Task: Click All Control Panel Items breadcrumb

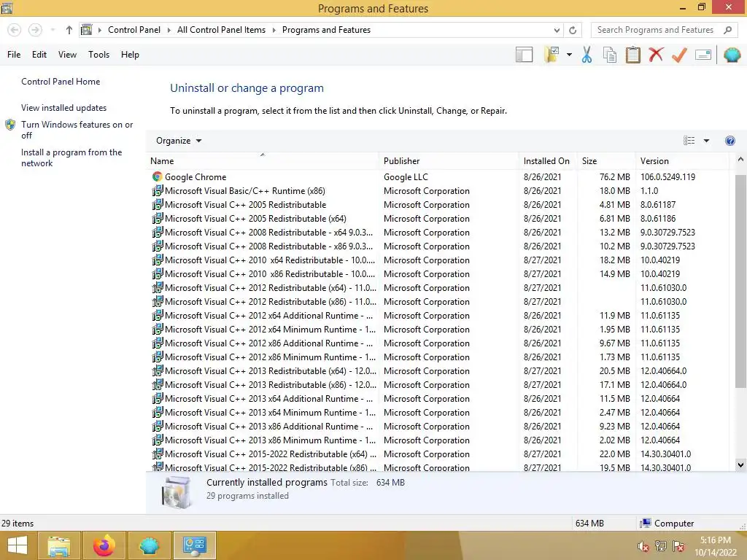Action: [222, 30]
